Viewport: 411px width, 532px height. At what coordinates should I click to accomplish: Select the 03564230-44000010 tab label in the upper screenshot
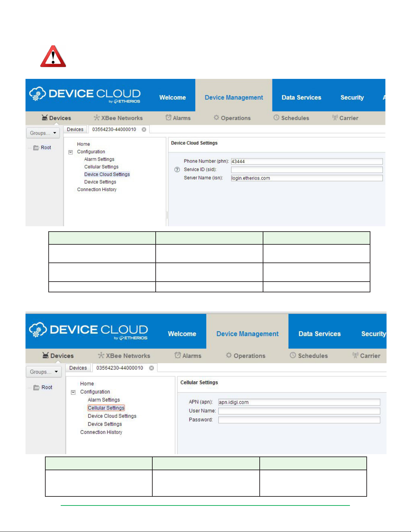[114, 130]
